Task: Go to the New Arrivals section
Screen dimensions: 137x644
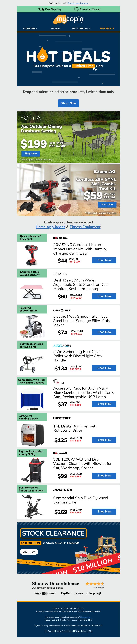Action: [x=81, y=29]
